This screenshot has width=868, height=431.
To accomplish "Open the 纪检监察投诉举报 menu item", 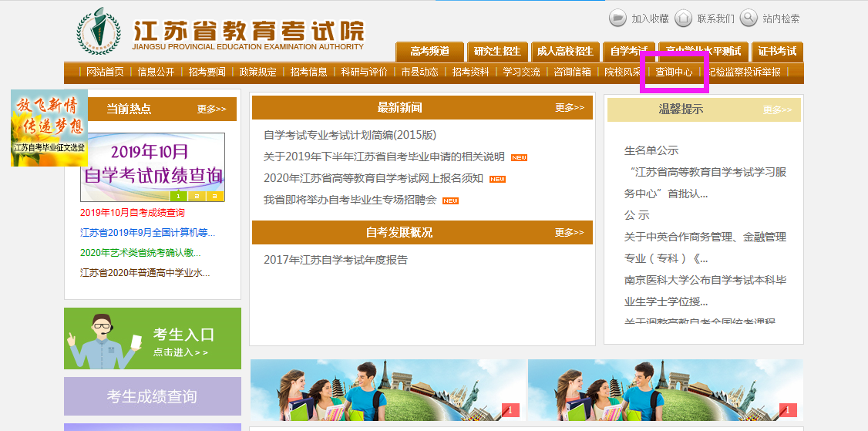I will coord(743,72).
